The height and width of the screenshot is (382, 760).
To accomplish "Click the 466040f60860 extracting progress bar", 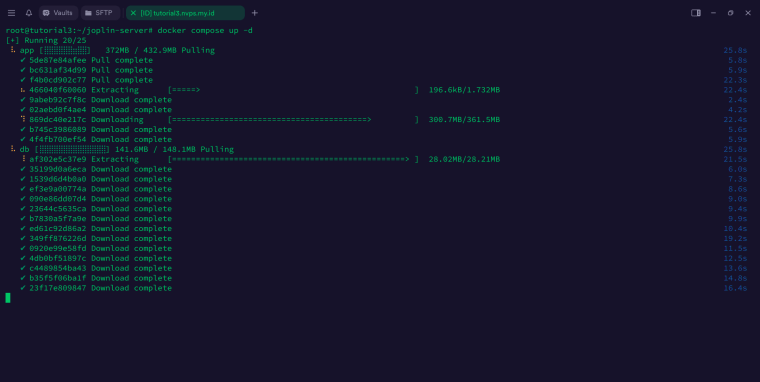I will (293, 90).
